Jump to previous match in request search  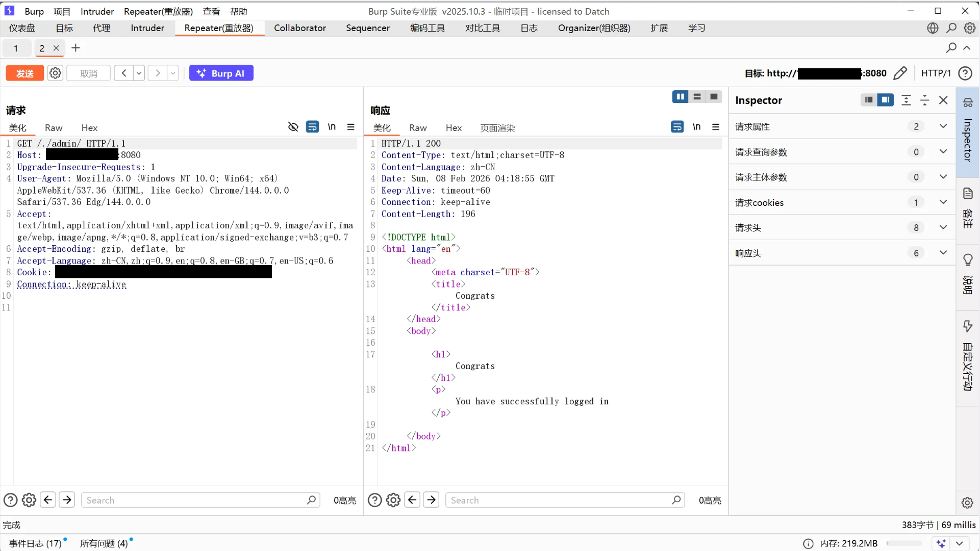coord(48,500)
